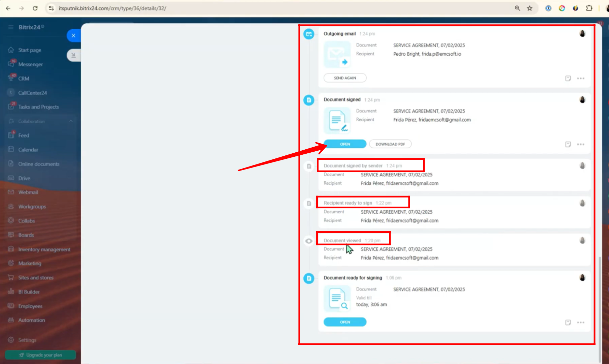Click avatar on Recipient ready to sign
The height and width of the screenshot is (364, 609).
[582, 203]
